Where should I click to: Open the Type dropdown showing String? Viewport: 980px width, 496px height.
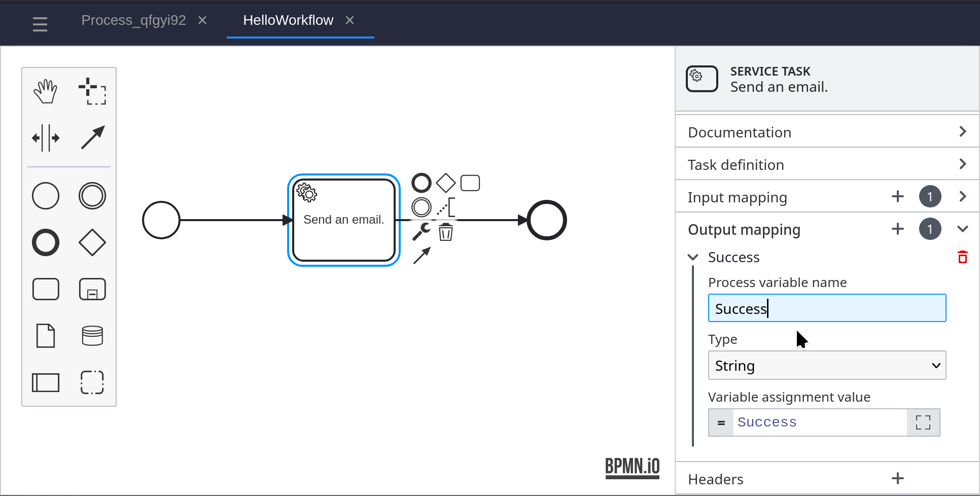827,365
